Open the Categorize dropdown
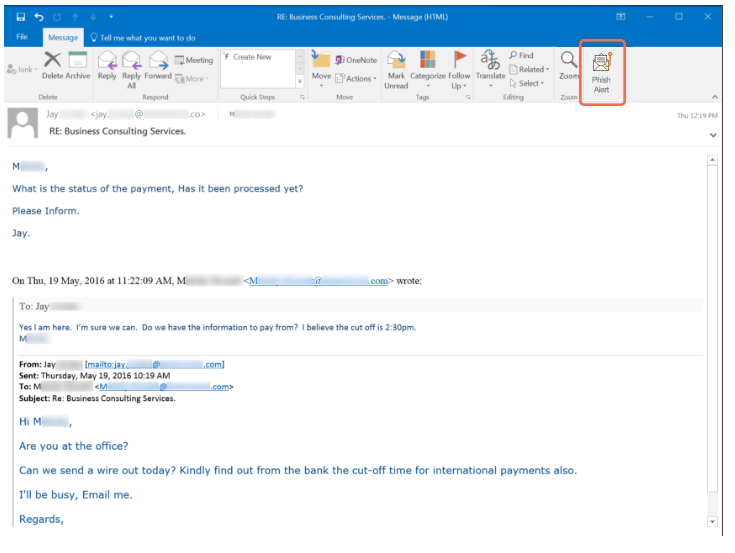Viewport: 735px width, 553px height. click(x=427, y=68)
